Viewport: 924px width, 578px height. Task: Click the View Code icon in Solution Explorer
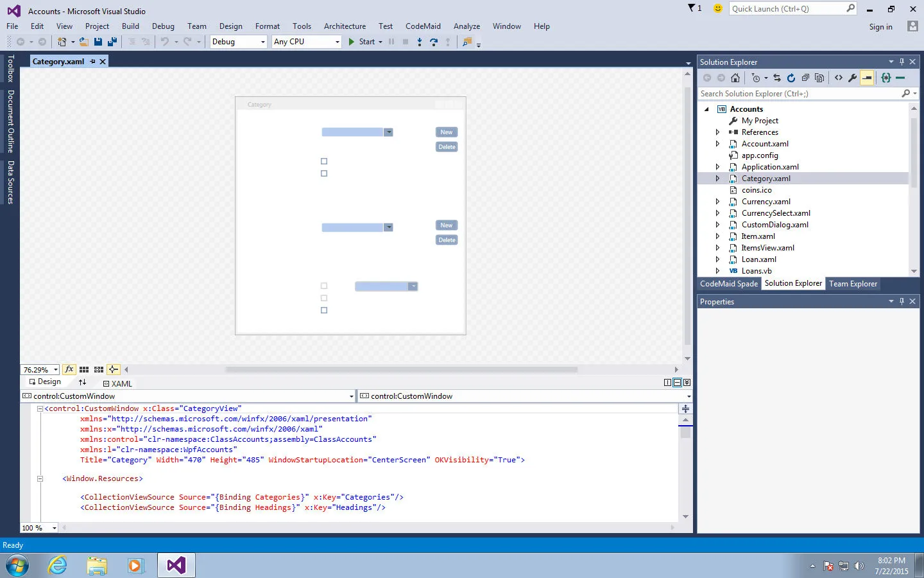[x=838, y=78]
